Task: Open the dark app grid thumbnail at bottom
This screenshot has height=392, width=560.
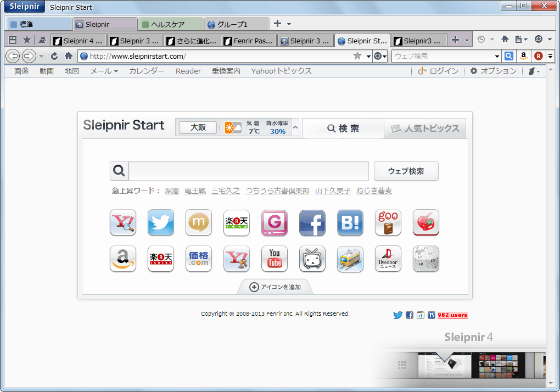Action: pos(499,365)
